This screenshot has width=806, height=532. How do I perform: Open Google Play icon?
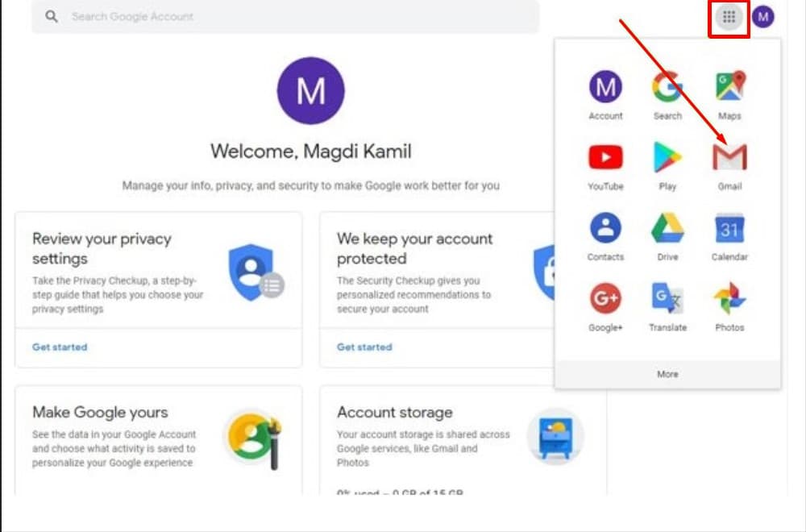click(x=667, y=159)
